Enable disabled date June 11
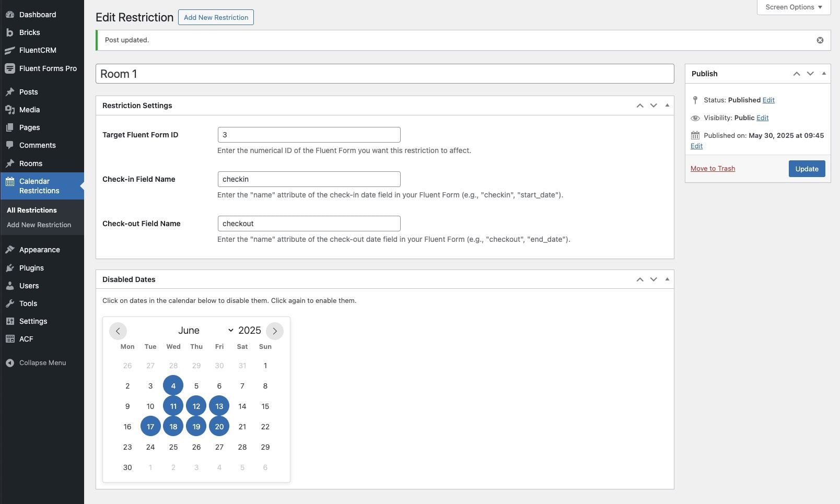The width and height of the screenshot is (840, 504). point(173,406)
